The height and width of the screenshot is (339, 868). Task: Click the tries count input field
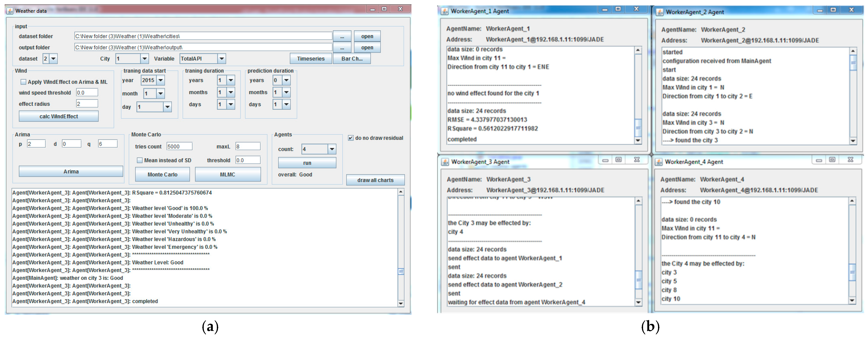(x=179, y=147)
